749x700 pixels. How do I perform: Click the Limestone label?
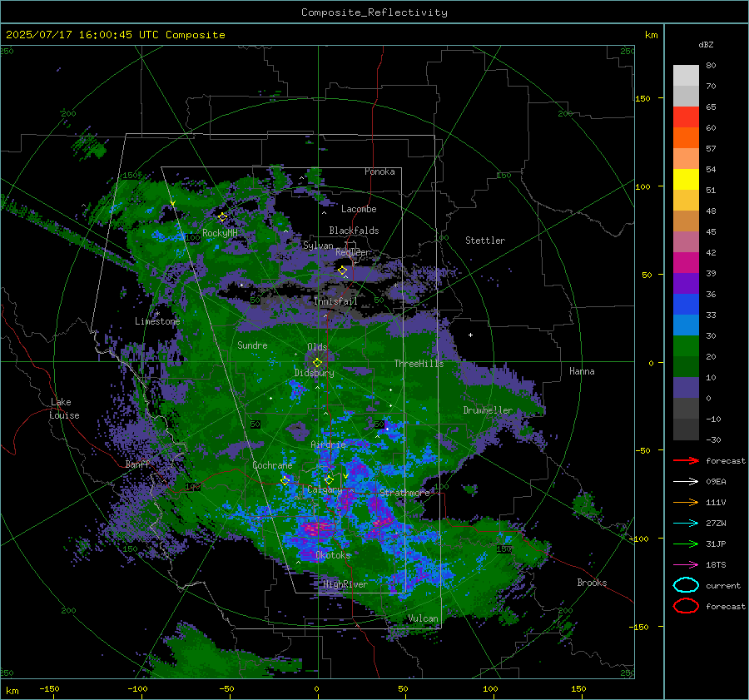[x=157, y=321]
